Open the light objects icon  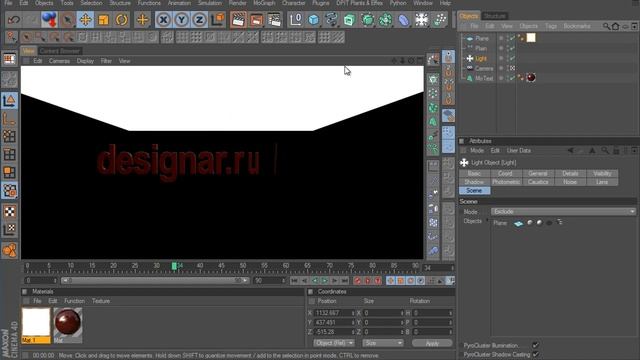coord(421,20)
